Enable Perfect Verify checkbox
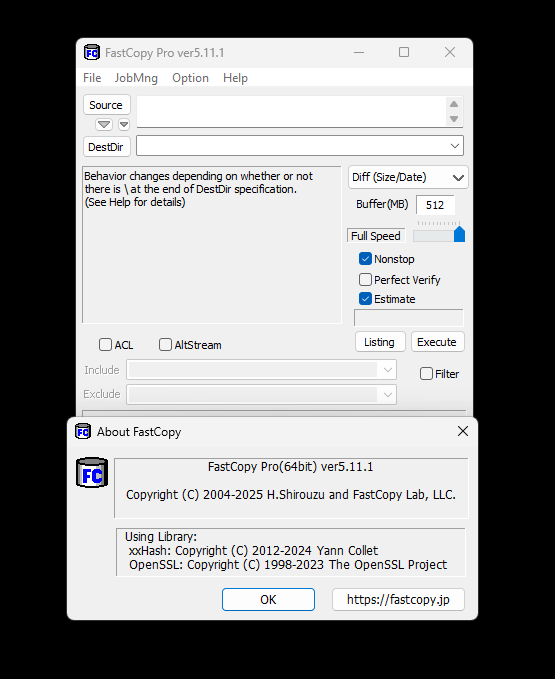 pyautogui.click(x=365, y=280)
